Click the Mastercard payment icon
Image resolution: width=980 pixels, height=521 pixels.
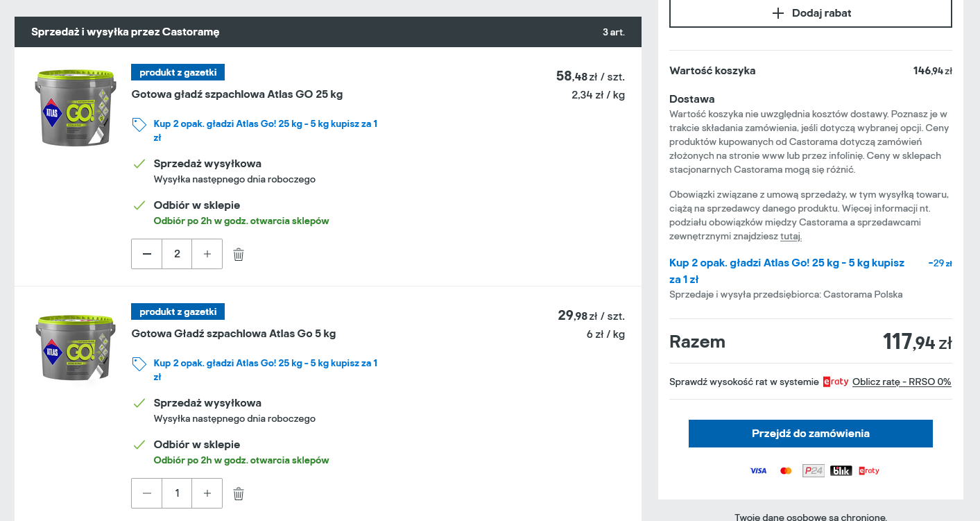786,471
